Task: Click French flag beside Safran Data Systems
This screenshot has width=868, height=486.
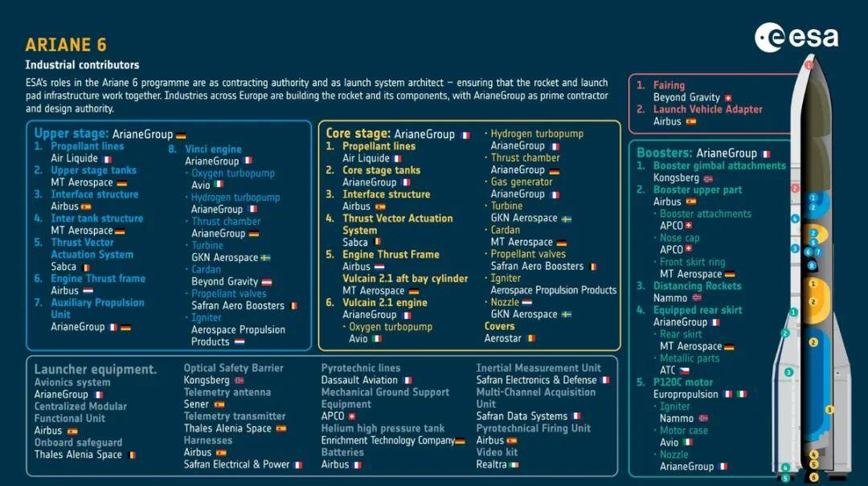Action: tap(576, 416)
